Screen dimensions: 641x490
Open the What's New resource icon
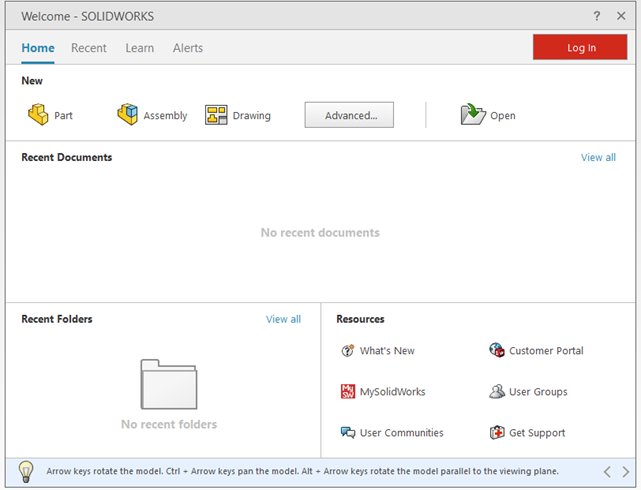tap(347, 350)
